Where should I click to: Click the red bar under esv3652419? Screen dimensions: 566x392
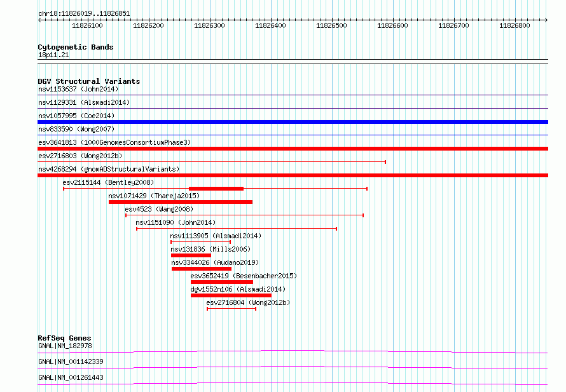[222, 282]
